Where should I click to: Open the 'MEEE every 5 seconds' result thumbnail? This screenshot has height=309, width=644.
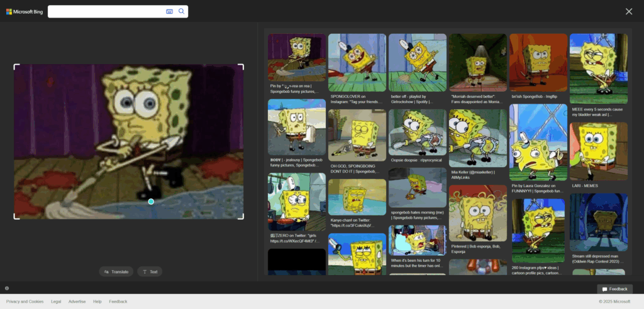[599, 68]
